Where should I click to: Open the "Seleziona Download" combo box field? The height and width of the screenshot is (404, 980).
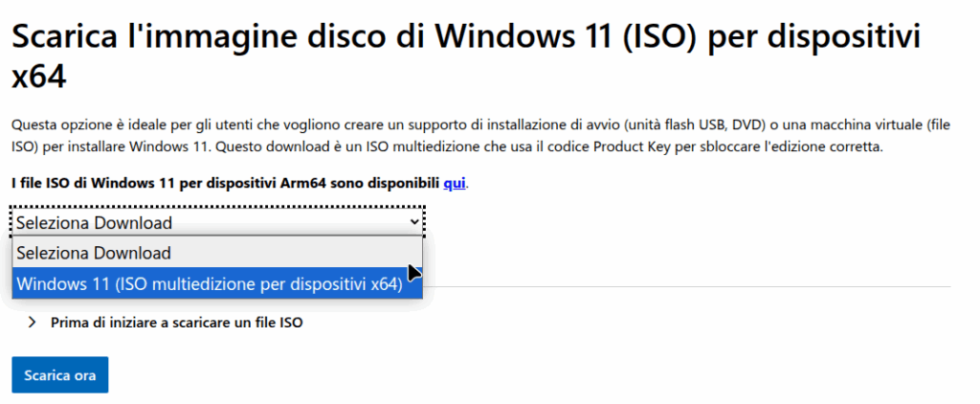[x=191, y=222]
